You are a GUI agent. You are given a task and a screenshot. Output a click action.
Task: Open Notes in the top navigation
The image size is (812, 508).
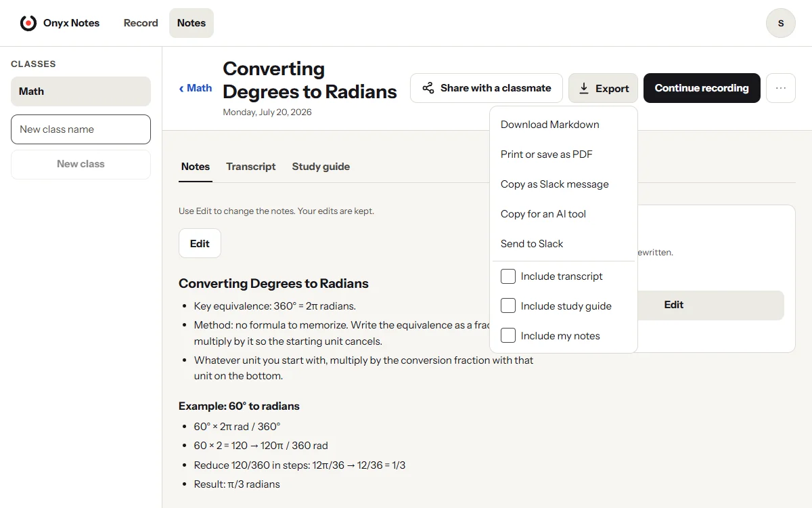coord(191,23)
